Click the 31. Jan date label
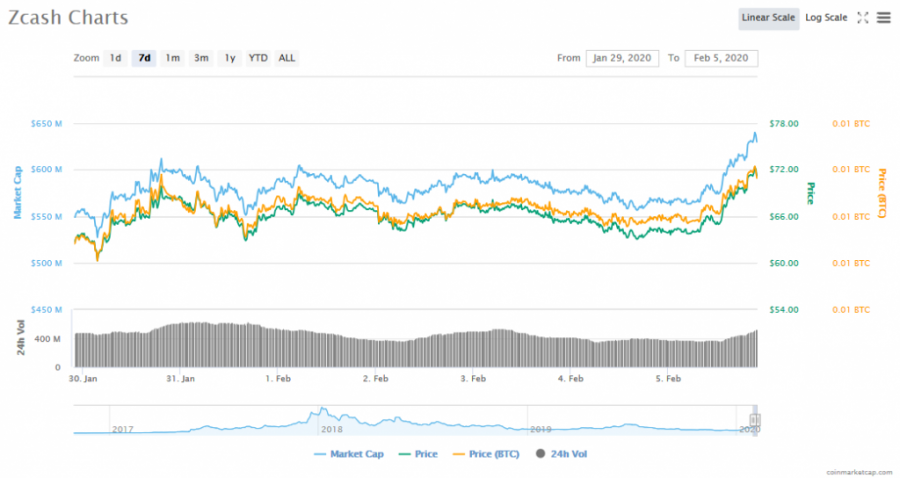 pyautogui.click(x=180, y=379)
